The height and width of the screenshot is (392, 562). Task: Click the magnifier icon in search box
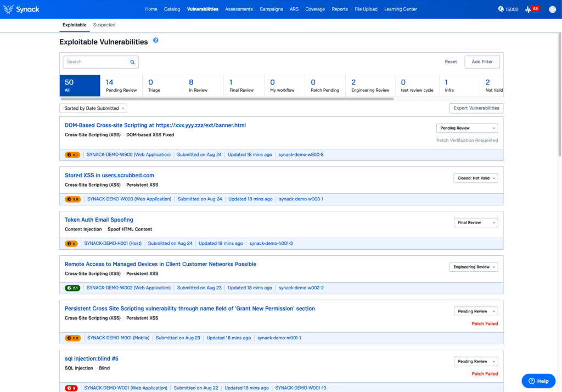[132, 62]
